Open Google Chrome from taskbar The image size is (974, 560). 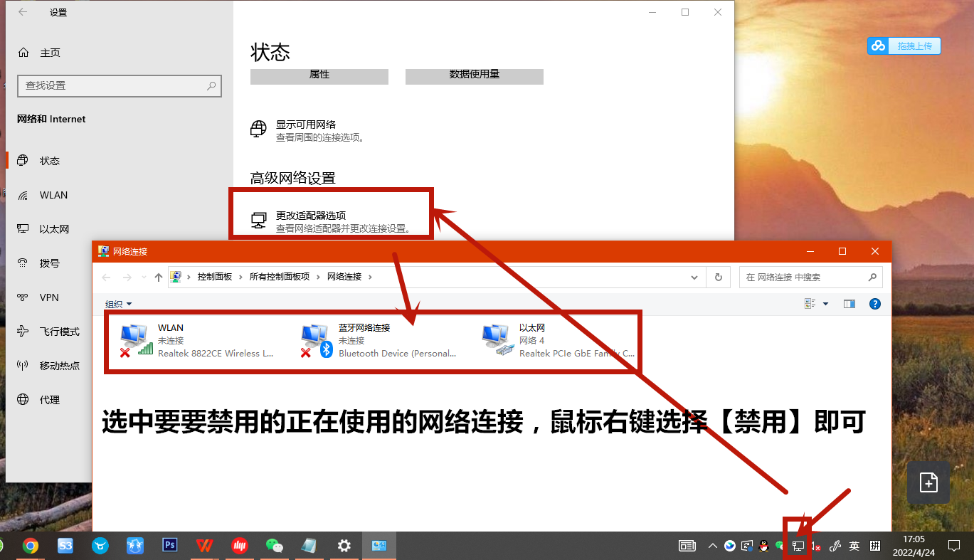click(30, 546)
